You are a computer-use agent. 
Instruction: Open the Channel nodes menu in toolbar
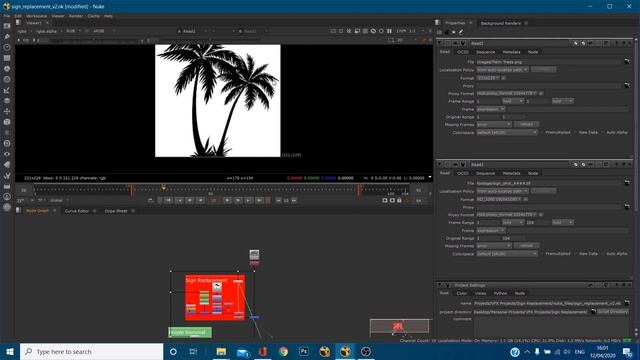tap(7, 58)
